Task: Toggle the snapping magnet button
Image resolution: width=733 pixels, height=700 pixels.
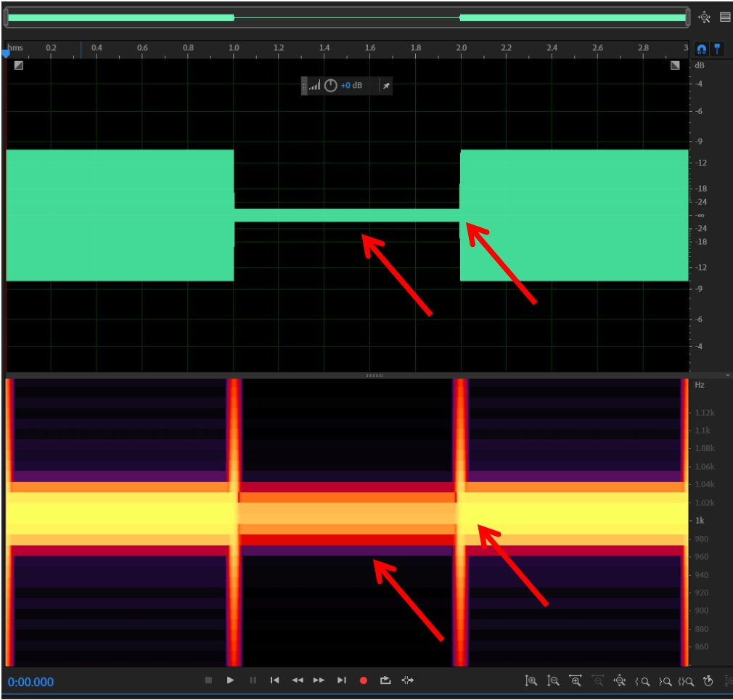Action: pyautogui.click(x=701, y=49)
